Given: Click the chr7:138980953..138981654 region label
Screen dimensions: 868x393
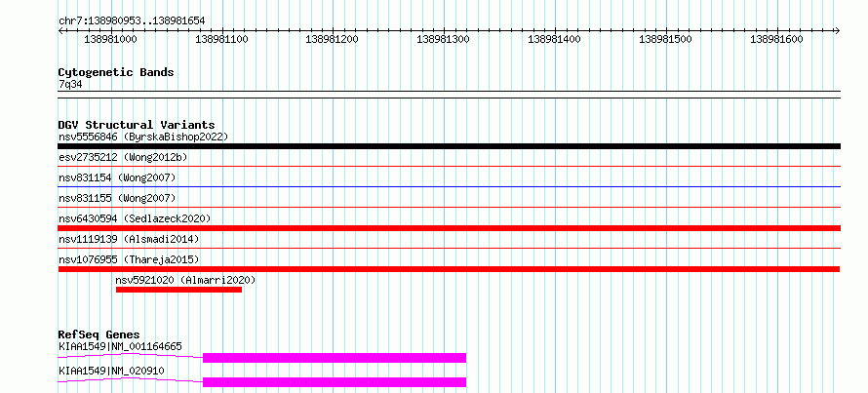Looking at the screenshot, I should 132,20.
